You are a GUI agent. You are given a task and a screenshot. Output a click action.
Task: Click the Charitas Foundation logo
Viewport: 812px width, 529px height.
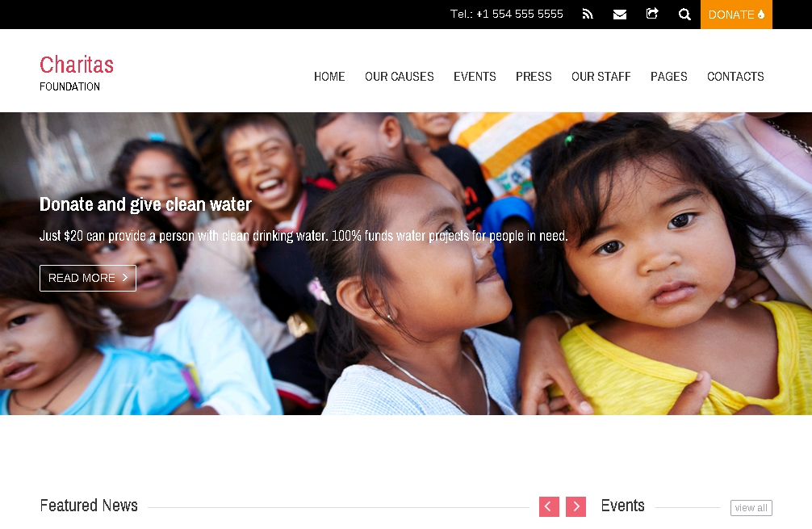pos(77,73)
